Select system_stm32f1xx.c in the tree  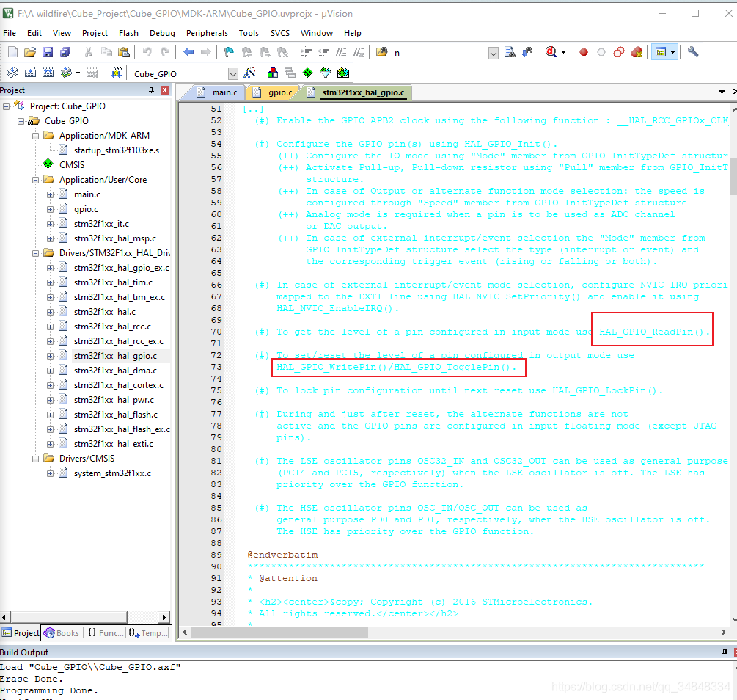[112, 473]
